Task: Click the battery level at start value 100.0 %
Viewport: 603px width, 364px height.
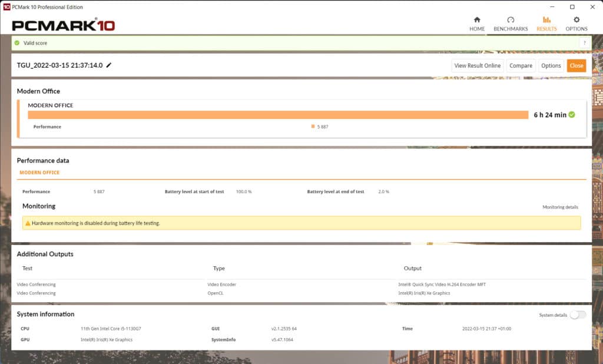Action: (x=244, y=191)
